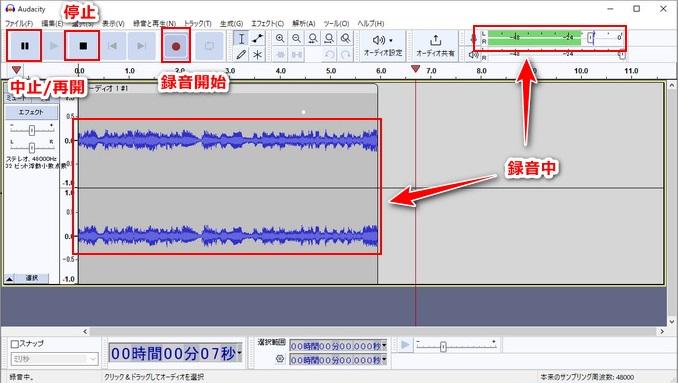Open the ヘルプ(H) menu
The image size is (678, 383).
point(371,23)
